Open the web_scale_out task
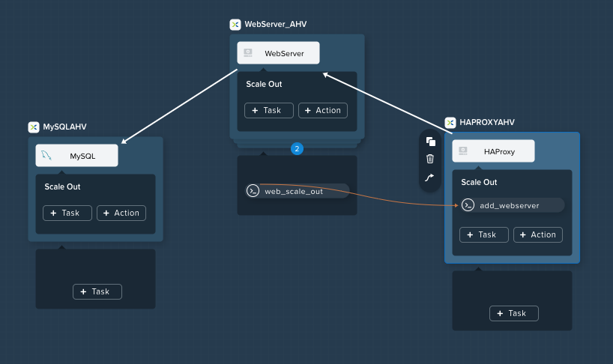Image resolution: width=613 pixels, height=364 pixels. [x=297, y=191]
